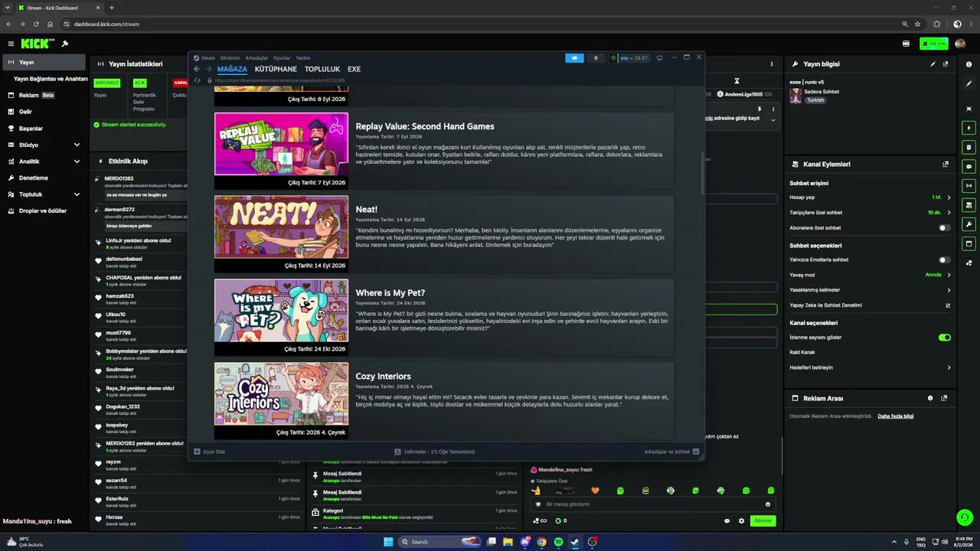Screen dimensions: 980x551
Task: Click the green support headset button
Action: click(x=965, y=518)
